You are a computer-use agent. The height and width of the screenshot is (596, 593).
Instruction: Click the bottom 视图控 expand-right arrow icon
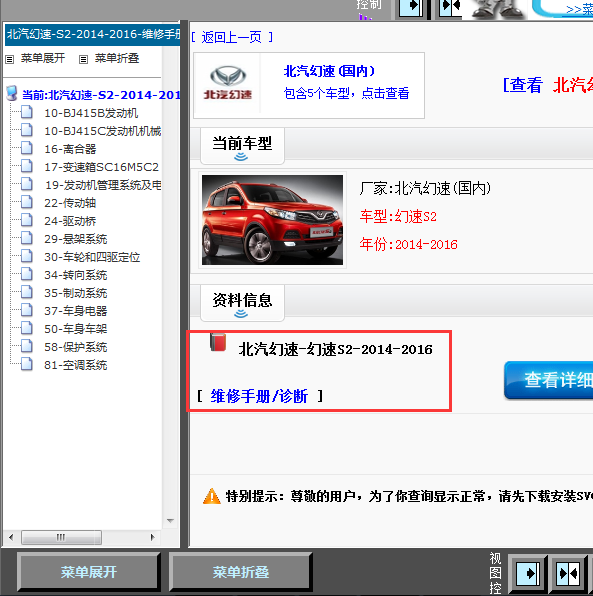[528, 573]
